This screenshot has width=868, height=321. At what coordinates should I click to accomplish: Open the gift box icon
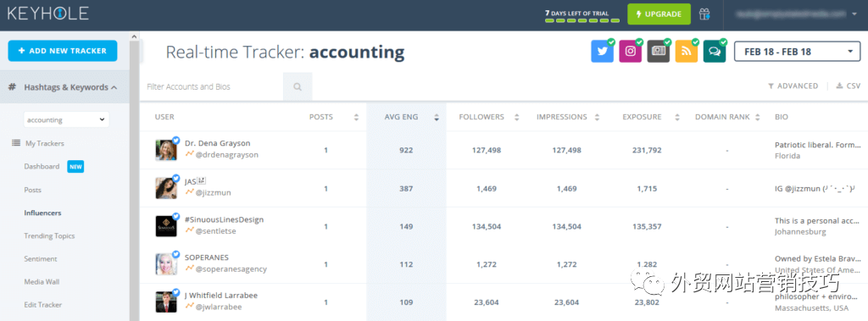704,14
